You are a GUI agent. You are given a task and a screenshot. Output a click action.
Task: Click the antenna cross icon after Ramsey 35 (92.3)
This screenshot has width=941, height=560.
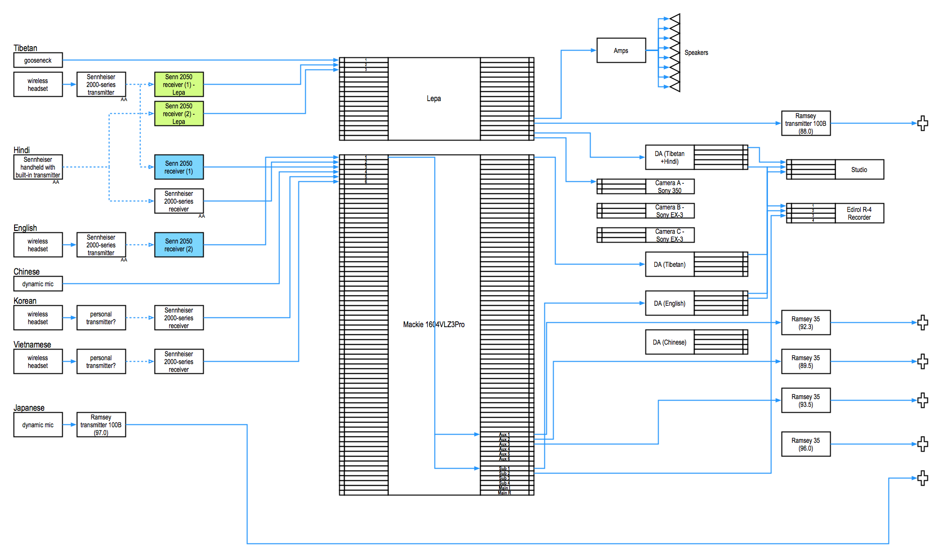[x=923, y=322]
